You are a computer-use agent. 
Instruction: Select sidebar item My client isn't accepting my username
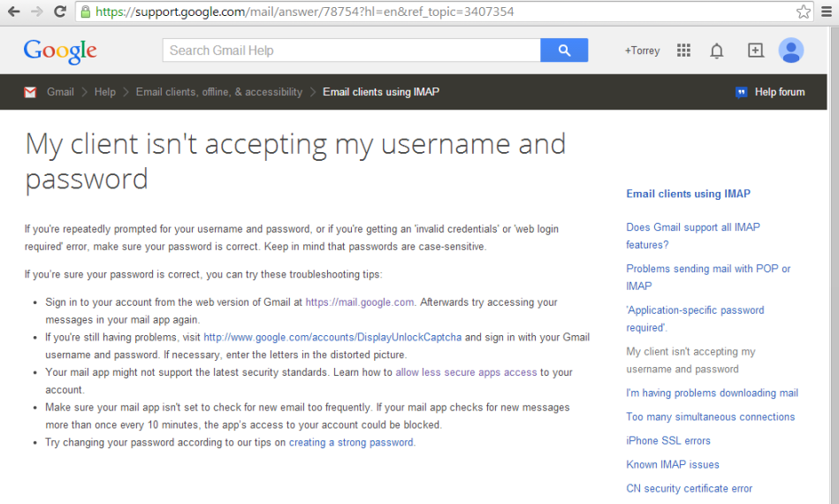690,360
